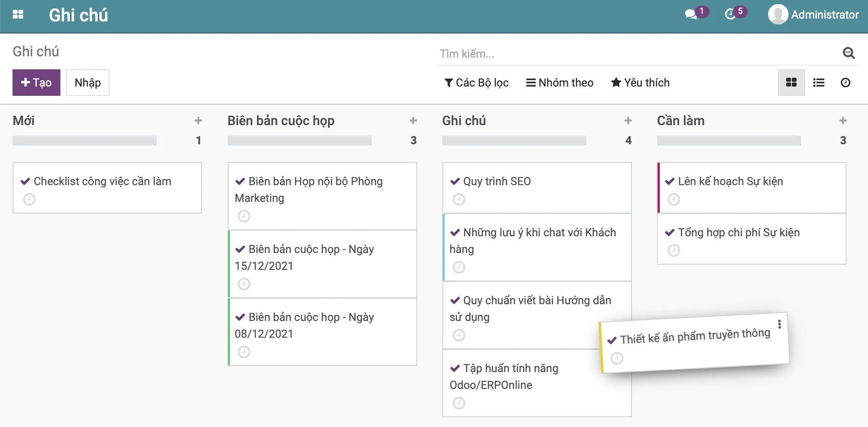Viewport: 868px width, 427px height.
Task: Click count 4 in Ghi chú column
Action: [x=628, y=140]
